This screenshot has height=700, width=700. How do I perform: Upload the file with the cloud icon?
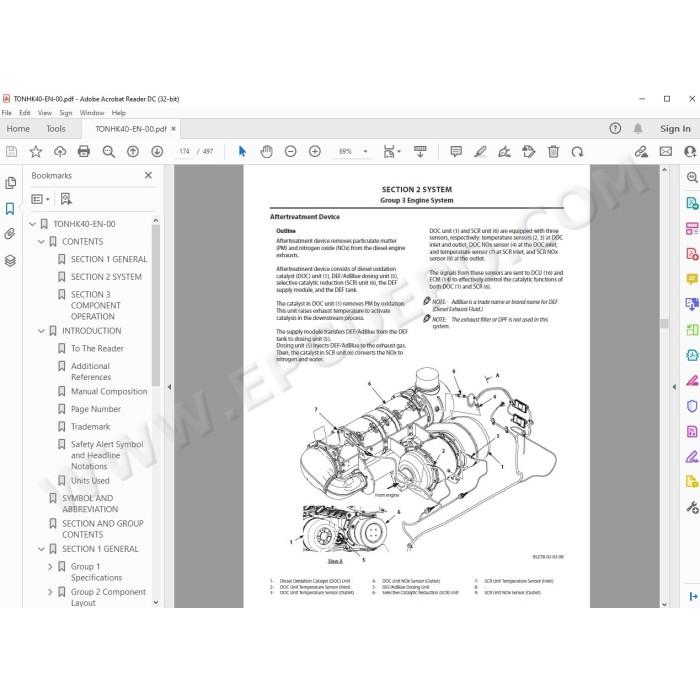(x=60, y=152)
